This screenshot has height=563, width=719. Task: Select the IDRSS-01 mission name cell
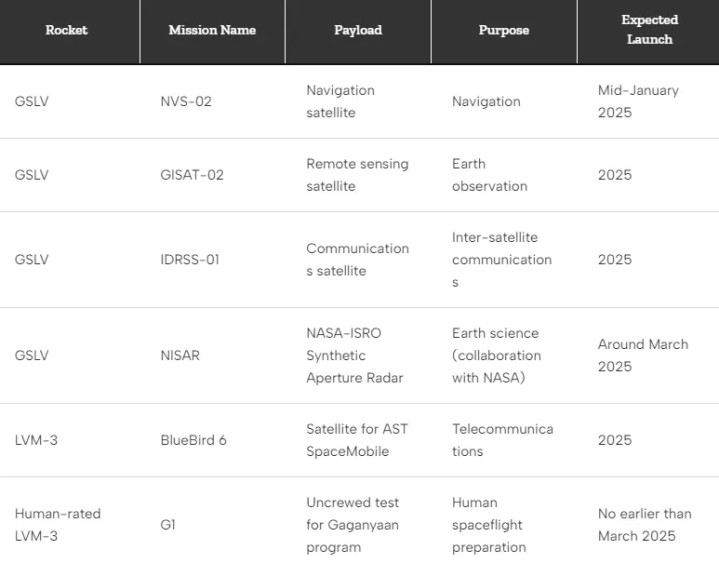click(x=190, y=259)
